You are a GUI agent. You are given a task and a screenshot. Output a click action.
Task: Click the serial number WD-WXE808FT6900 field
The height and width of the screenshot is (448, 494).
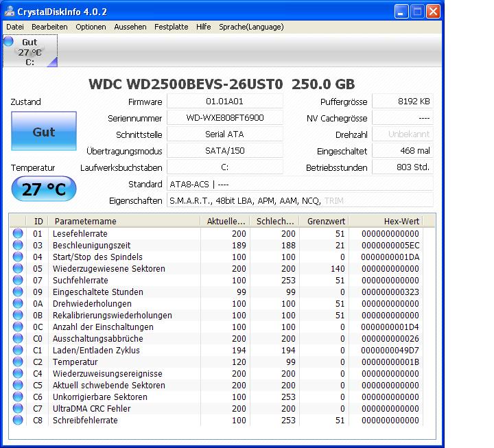[224, 118]
